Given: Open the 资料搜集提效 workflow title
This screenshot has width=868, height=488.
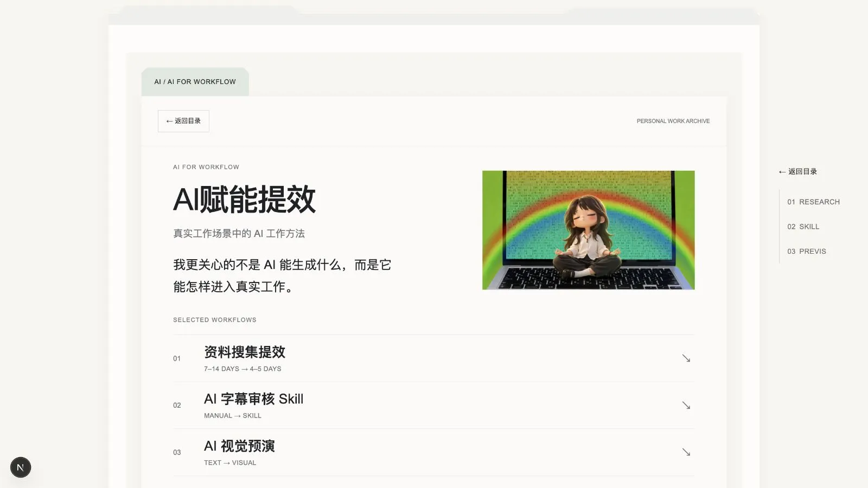Looking at the screenshot, I should click(245, 352).
